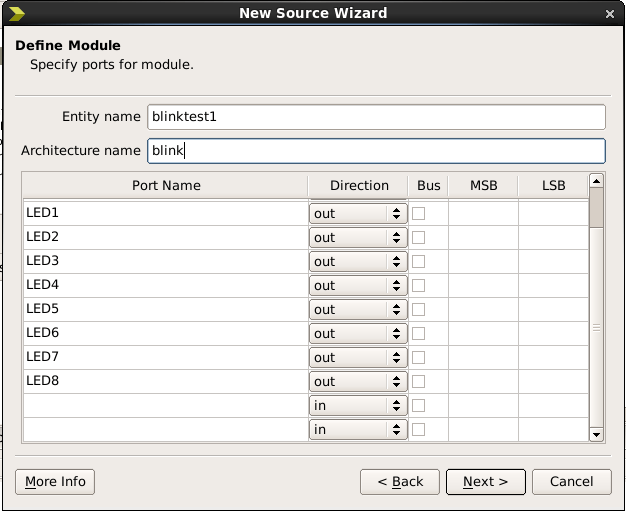Click the LSB column header
The image size is (626, 511).
[553, 186]
